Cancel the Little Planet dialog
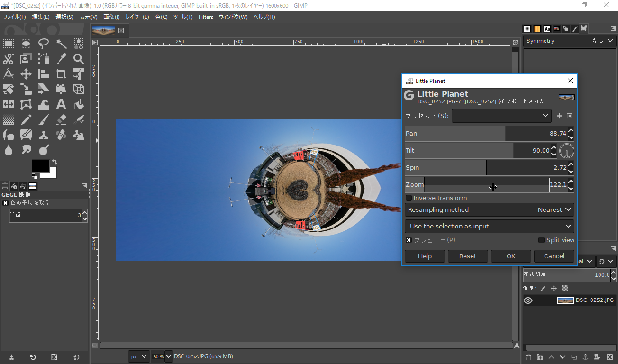This screenshot has width=618, height=364. pyautogui.click(x=554, y=256)
